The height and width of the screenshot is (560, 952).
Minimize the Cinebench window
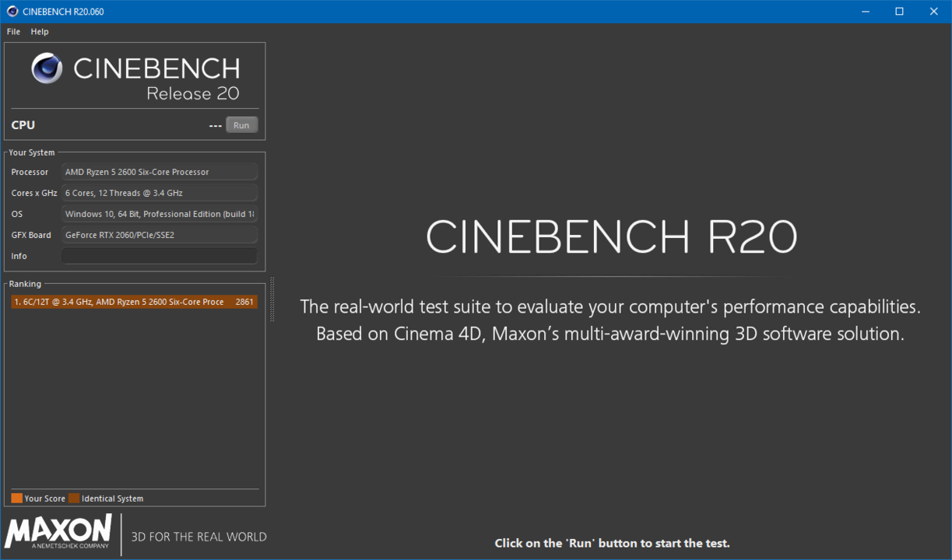866,12
